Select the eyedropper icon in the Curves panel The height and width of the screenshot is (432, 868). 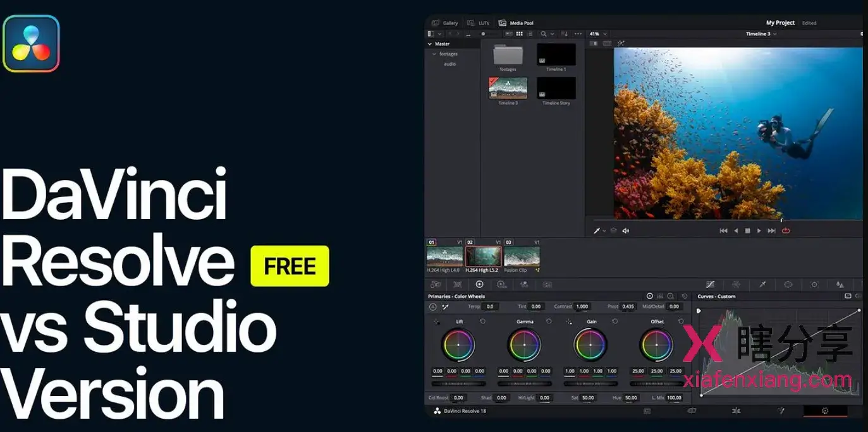click(699, 311)
